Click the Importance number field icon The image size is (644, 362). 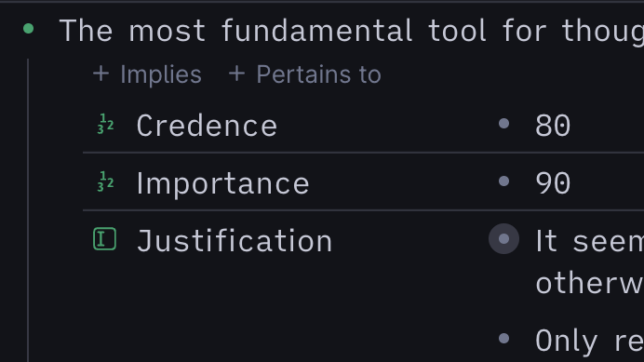(105, 181)
